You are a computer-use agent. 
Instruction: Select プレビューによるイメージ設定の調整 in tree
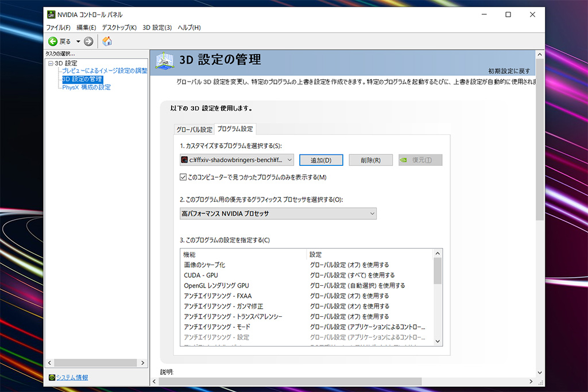tap(105, 71)
